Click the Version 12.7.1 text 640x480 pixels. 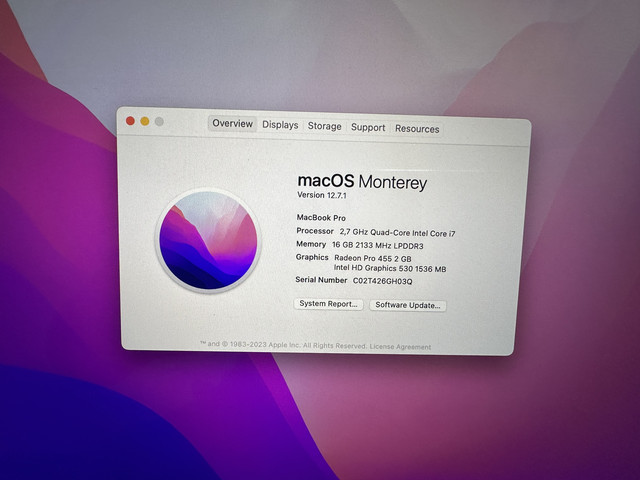322,195
